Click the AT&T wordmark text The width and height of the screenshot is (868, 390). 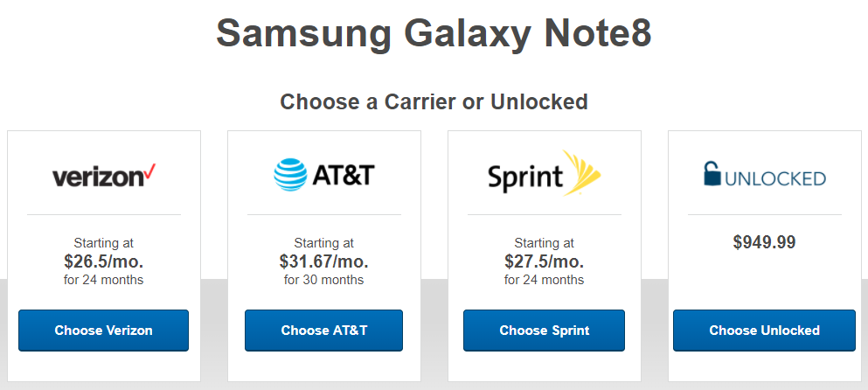[x=344, y=175]
